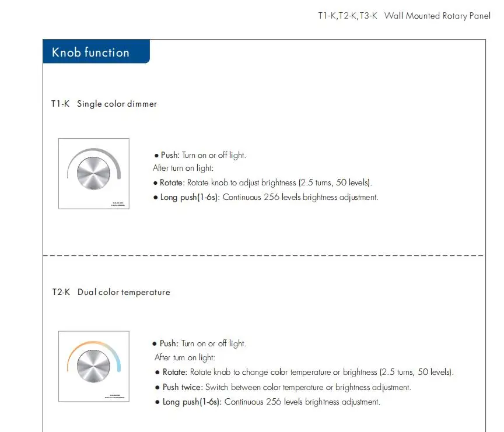504x432 pixels.
Task: Click the dashed divider between T1-K and T2-K
Action: 264,256
